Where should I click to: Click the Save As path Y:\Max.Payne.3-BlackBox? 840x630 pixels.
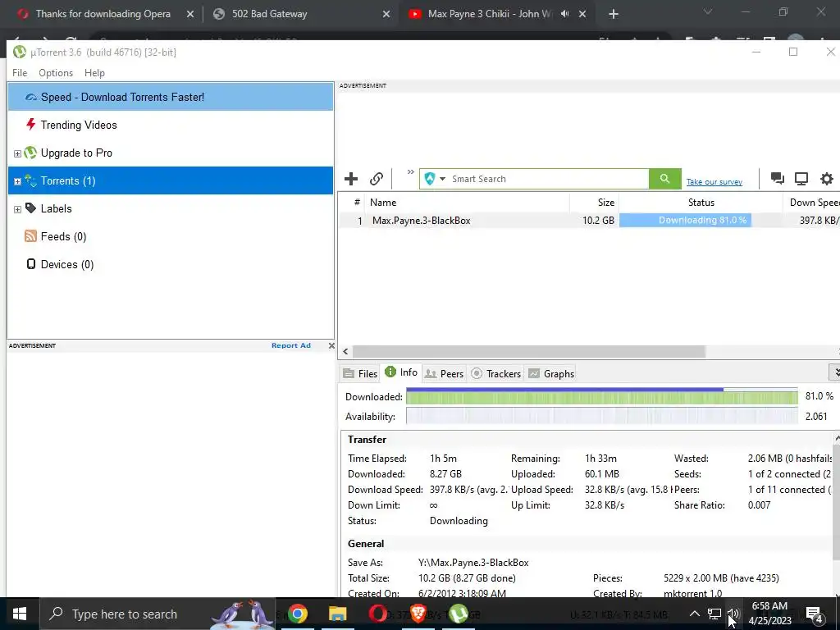[473, 563]
